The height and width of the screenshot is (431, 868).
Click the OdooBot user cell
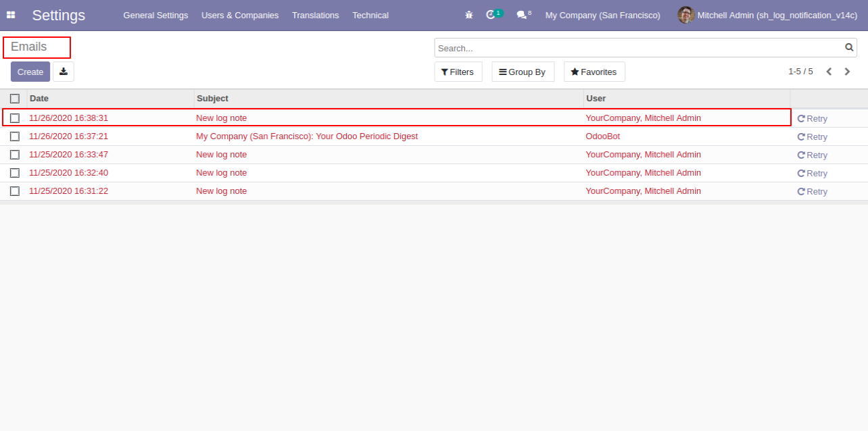click(x=603, y=136)
